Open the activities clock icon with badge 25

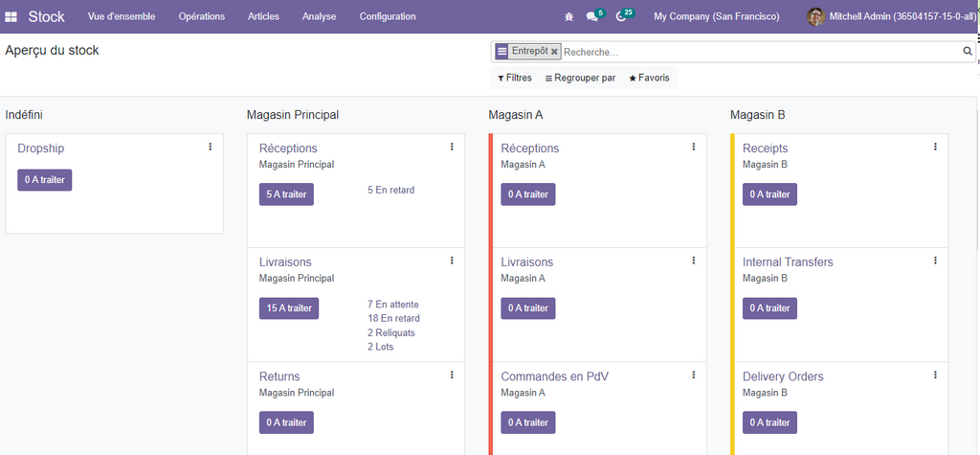622,16
